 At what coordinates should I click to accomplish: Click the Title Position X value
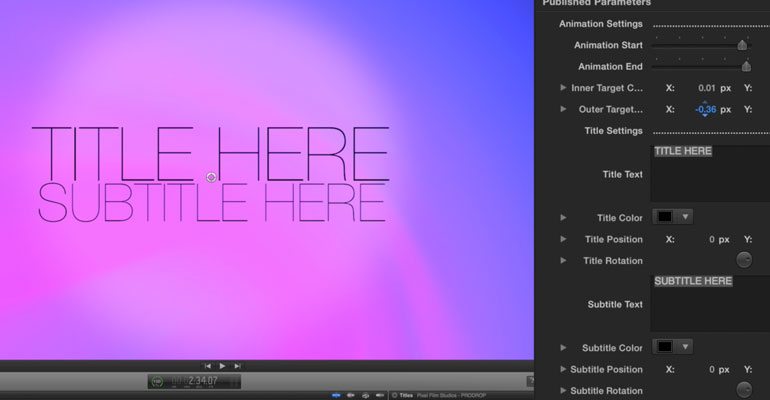[712, 240]
